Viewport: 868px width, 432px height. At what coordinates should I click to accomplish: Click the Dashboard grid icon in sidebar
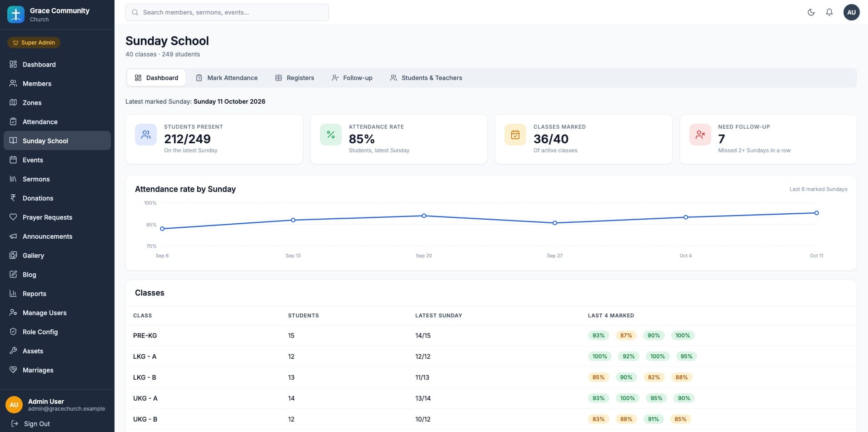13,64
